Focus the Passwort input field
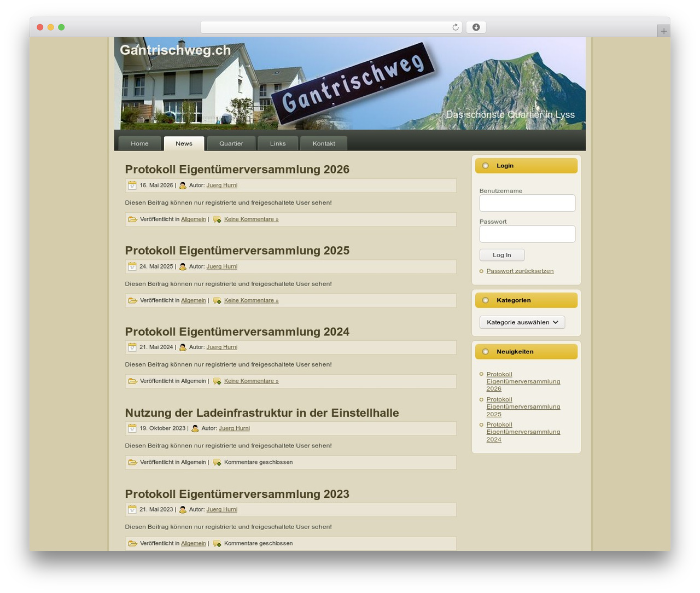Screen dimensions: 700x593 (x=527, y=234)
